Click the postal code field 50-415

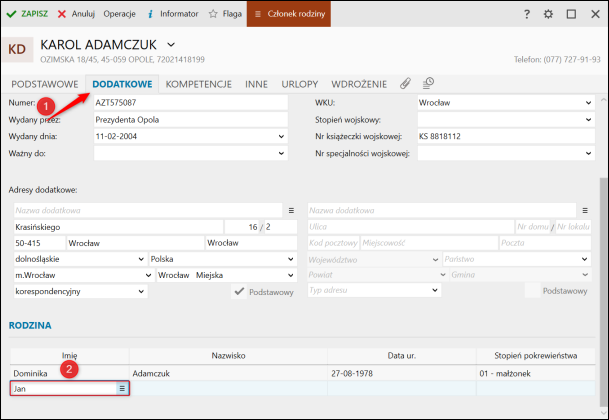click(40, 243)
